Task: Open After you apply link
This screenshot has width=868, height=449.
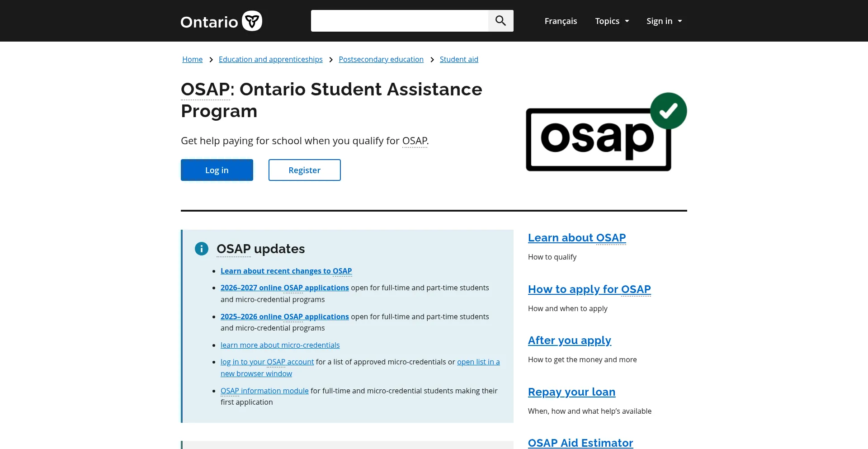Action: [x=570, y=340]
